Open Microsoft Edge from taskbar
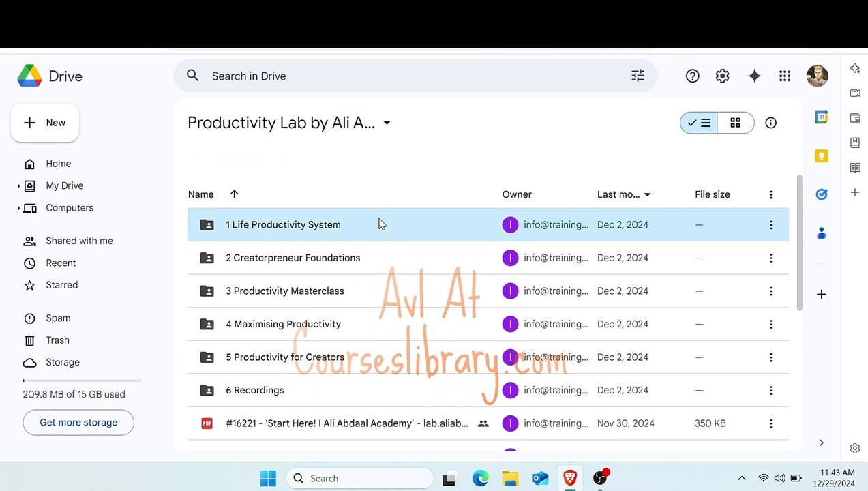 [480, 478]
